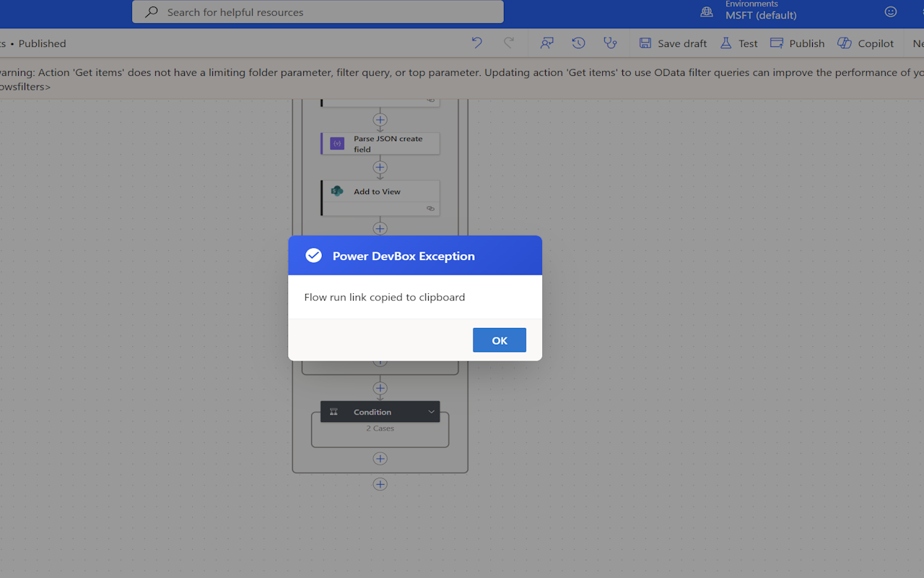Insert step between Parse JSON and Add to View
The width and height of the screenshot is (924, 578).
coord(380,168)
